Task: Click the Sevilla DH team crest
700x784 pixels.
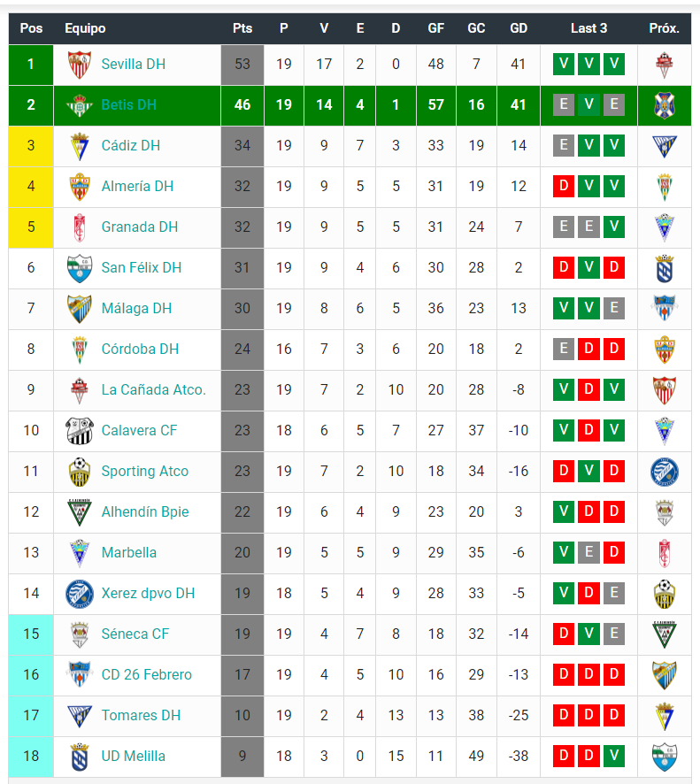Action: pos(80,65)
